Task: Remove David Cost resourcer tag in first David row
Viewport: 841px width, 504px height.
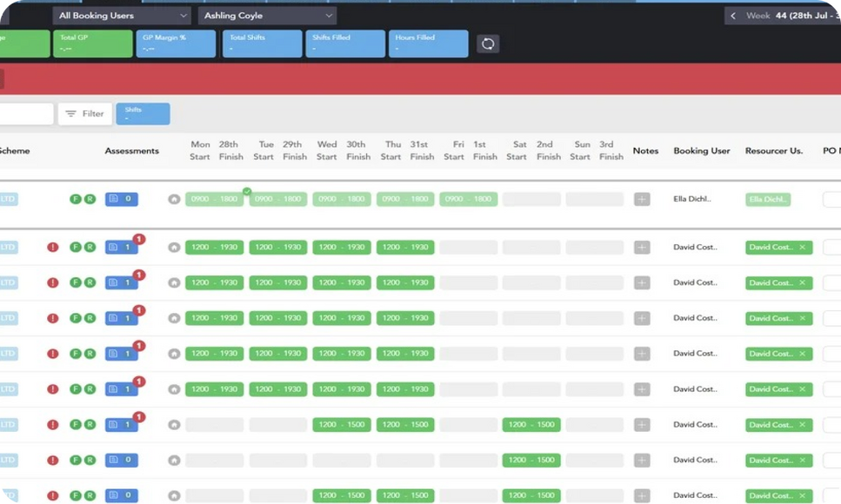Action: pyautogui.click(x=803, y=247)
